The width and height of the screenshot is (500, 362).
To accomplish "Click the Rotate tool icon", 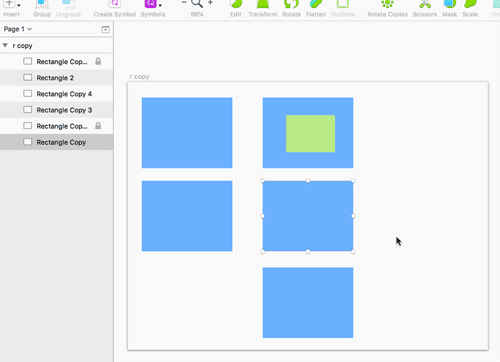I will point(291,4).
